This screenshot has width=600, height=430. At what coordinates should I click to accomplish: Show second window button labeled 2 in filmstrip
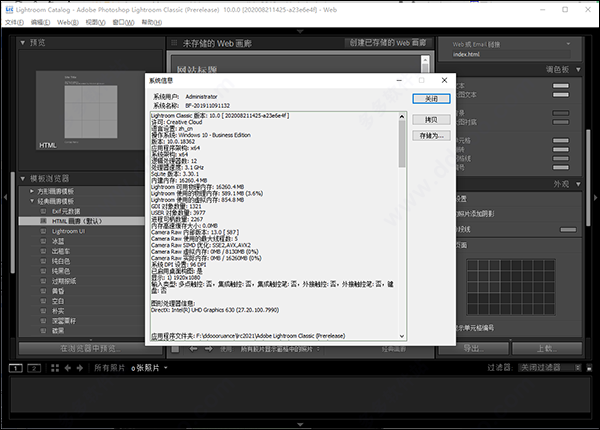coord(34,368)
